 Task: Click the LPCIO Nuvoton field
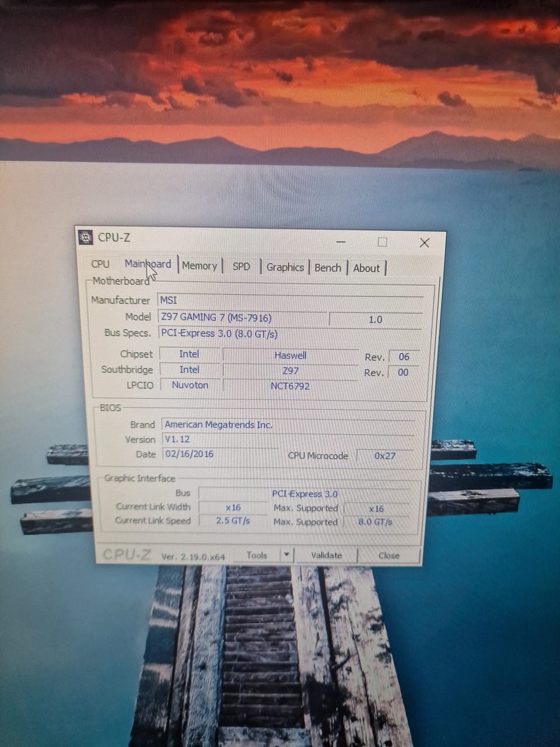(190, 385)
